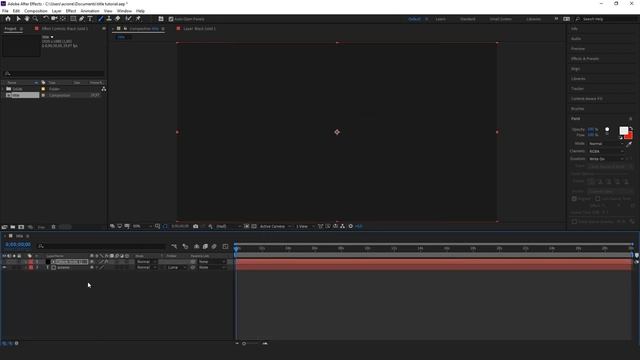Delete selected item with the trash icon
Viewport: 640px width, 360px height.
pyautogui.click(x=53, y=227)
